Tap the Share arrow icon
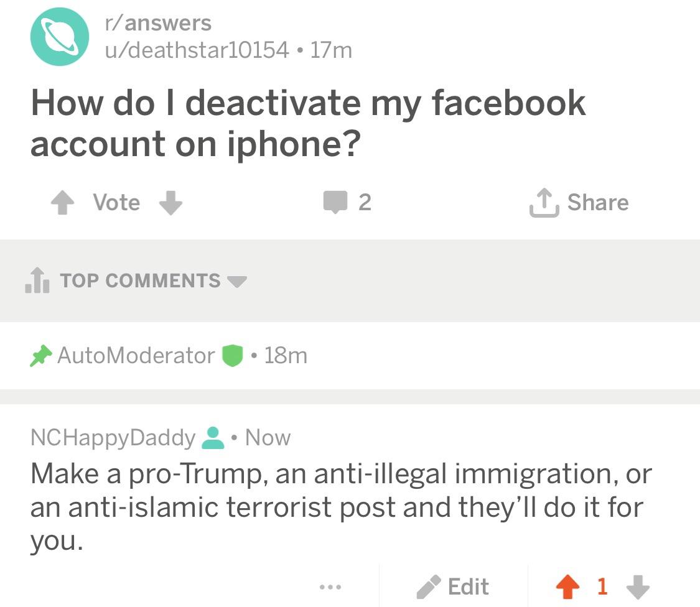The image size is (700, 607). pyautogui.click(x=541, y=203)
